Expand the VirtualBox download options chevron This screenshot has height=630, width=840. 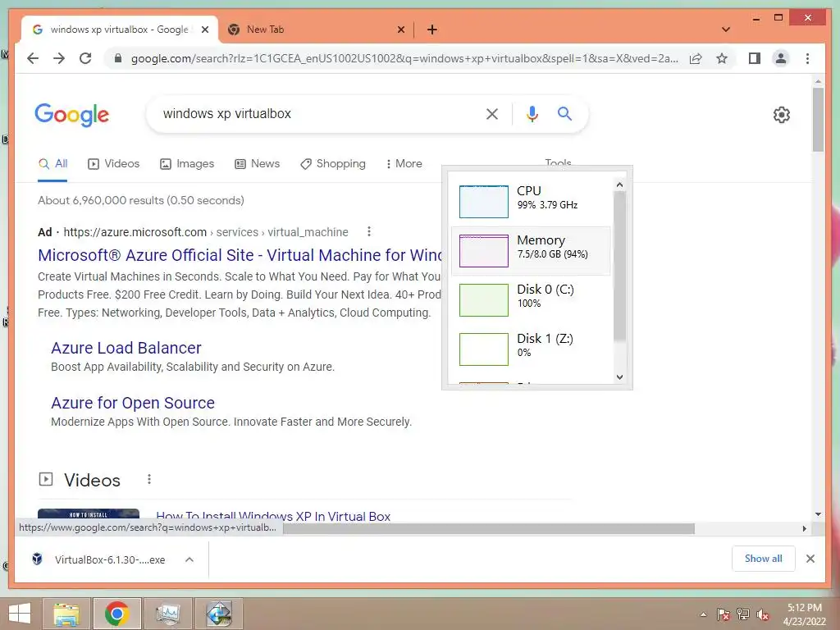pyautogui.click(x=189, y=559)
